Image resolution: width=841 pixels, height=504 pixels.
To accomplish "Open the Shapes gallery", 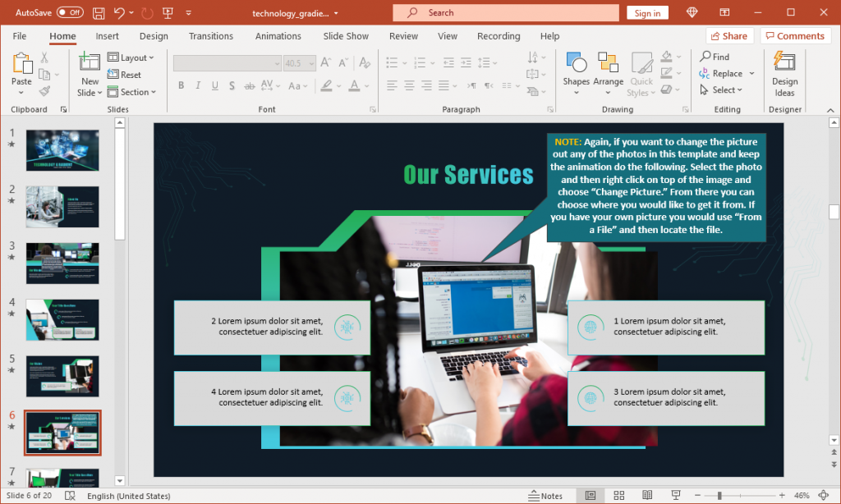I will [577, 72].
